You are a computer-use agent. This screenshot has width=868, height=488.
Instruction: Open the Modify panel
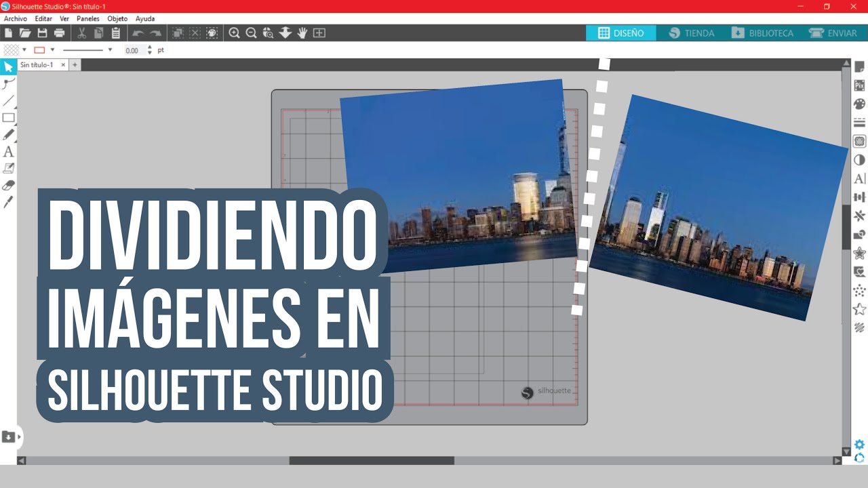pos(859,235)
